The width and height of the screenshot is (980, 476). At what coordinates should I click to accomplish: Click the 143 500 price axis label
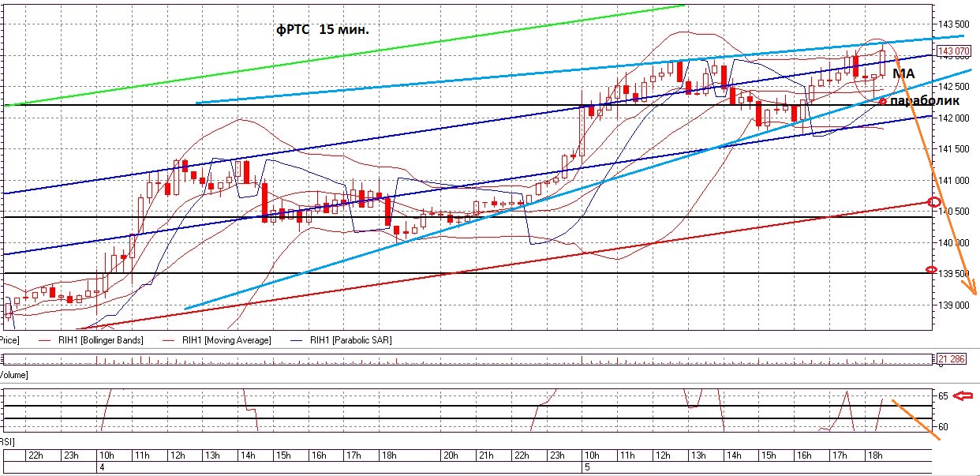952,24
